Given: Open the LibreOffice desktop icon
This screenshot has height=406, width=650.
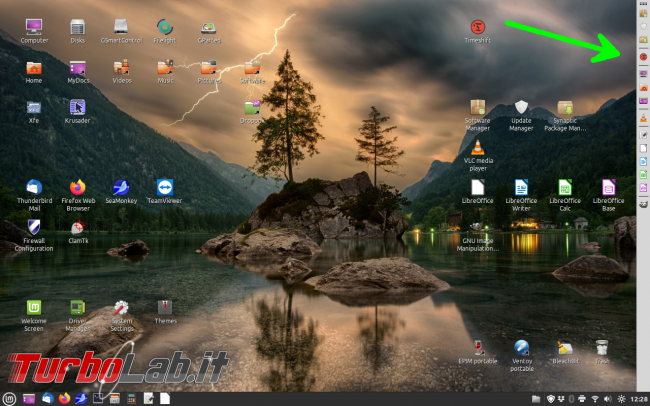Looking at the screenshot, I should [478, 187].
